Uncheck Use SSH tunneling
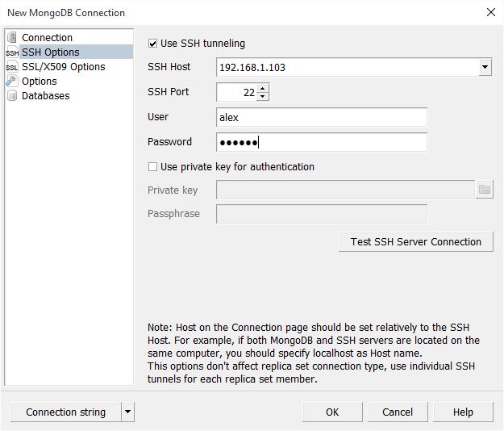 (152, 43)
